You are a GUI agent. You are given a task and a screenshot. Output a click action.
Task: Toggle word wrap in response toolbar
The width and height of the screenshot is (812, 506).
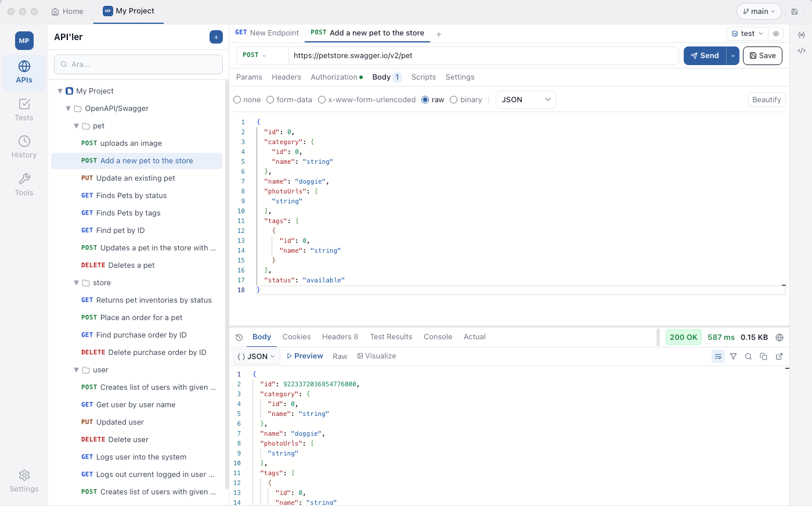click(719, 357)
